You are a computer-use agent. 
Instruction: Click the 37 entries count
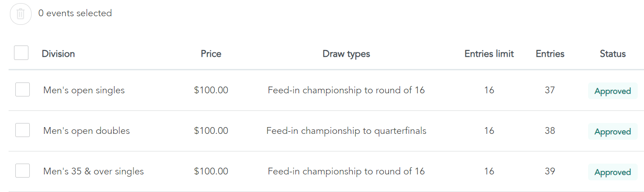550,90
